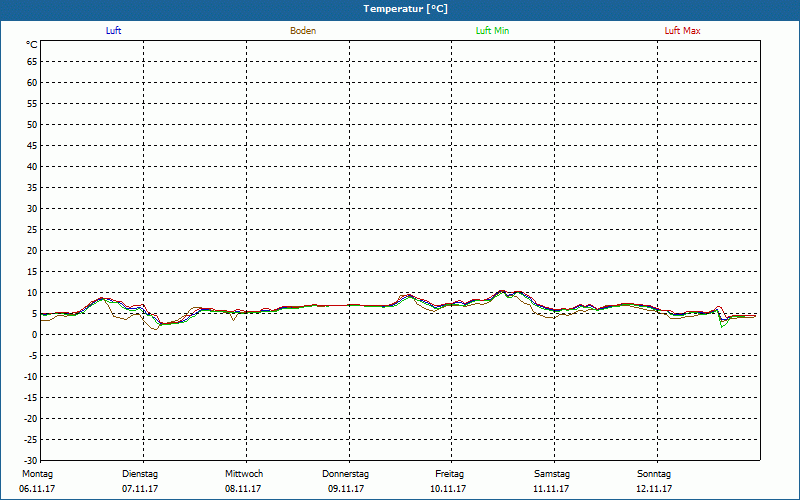Click the Luft Max legend label

[682, 31]
